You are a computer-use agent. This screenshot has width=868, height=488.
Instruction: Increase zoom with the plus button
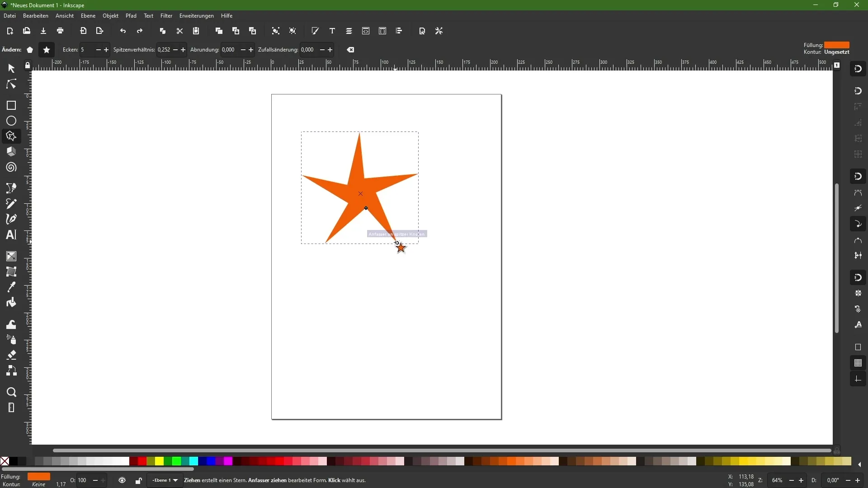tap(802, 481)
